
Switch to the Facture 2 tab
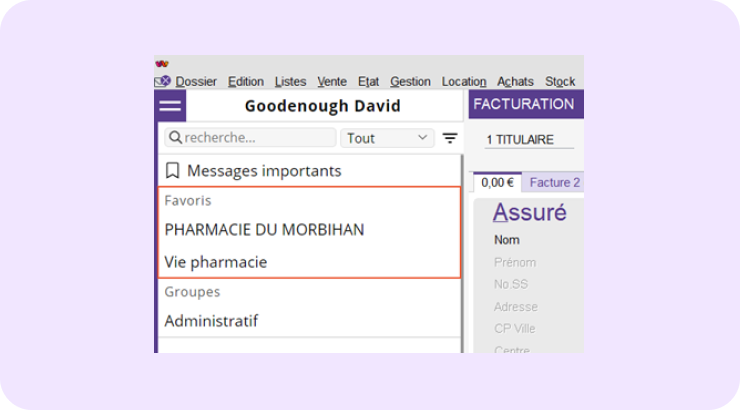click(x=554, y=183)
